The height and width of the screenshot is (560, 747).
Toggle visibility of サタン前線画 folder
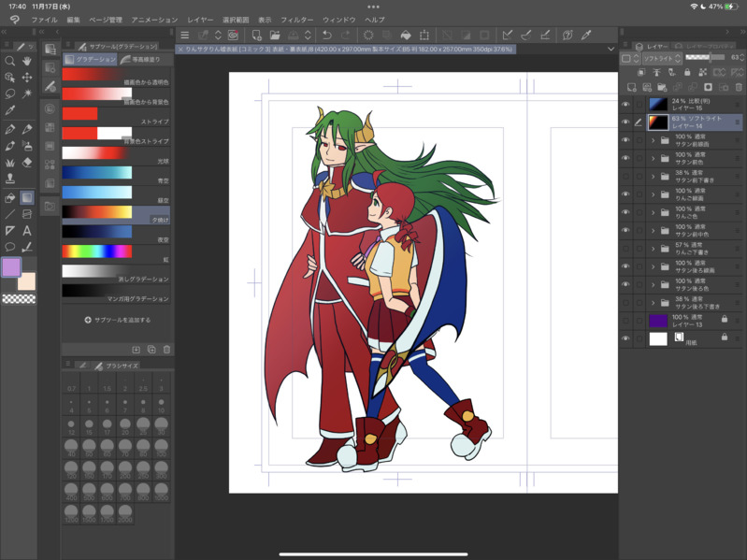click(x=625, y=140)
